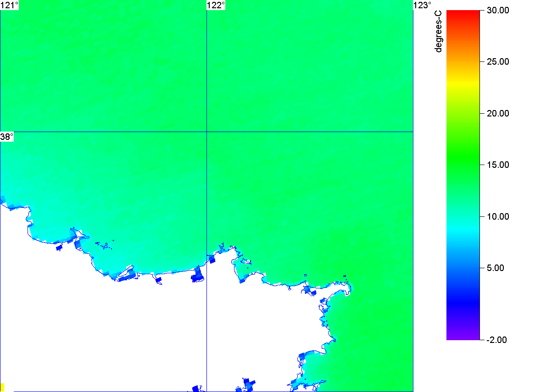Click the 122° longitude label
Image resolution: width=535 pixels, height=392 pixels.
tap(216, 5)
